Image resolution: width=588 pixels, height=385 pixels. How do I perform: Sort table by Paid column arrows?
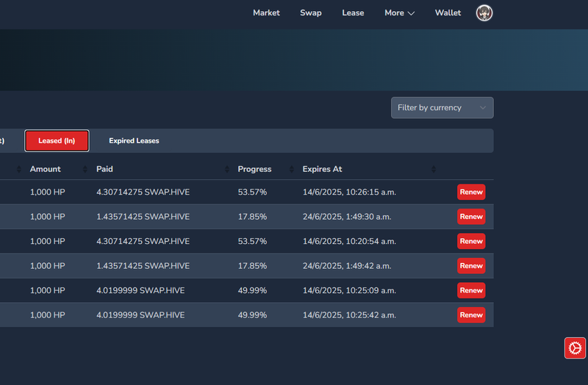pyautogui.click(x=227, y=170)
